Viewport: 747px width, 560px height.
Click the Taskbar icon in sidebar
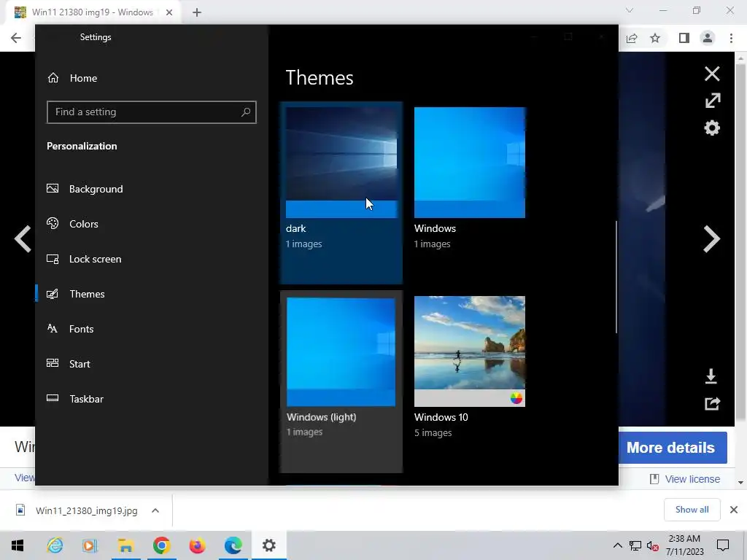[53, 398]
